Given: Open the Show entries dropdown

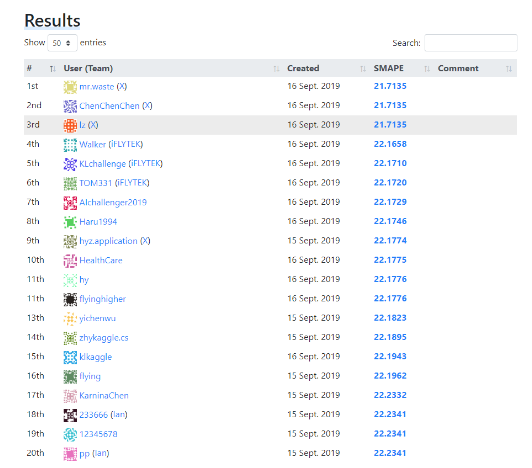Looking at the screenshot, I should [62, 43].
